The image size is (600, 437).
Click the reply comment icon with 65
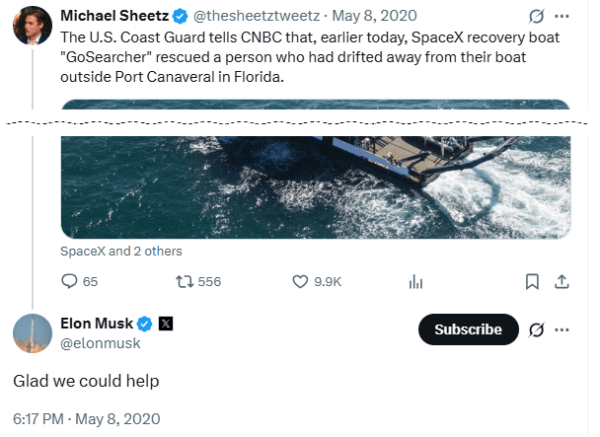70,282
